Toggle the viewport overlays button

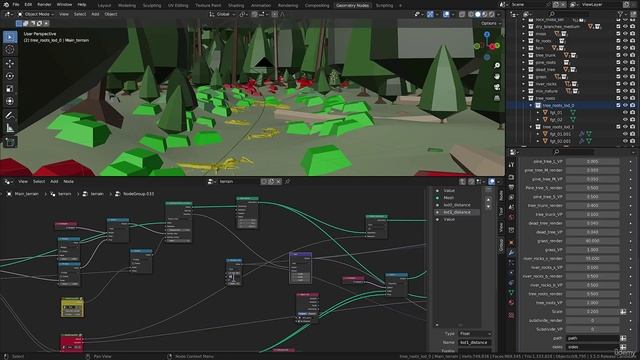click(446, 14)
